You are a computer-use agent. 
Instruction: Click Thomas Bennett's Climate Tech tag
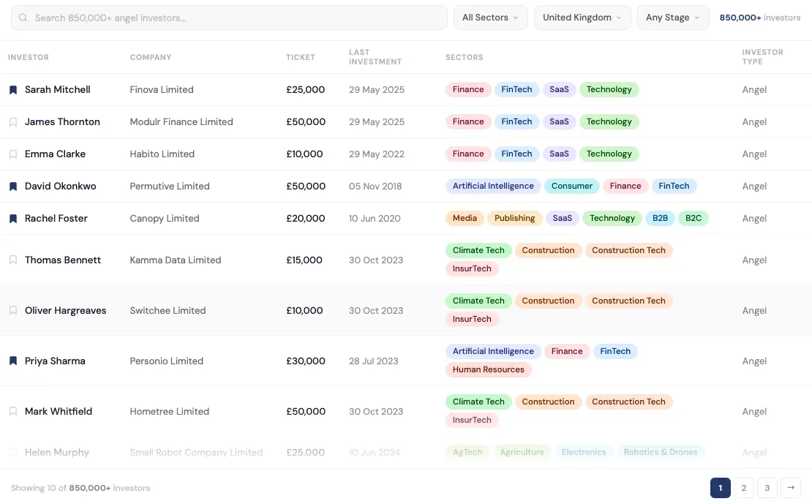(x=478, y=250)
